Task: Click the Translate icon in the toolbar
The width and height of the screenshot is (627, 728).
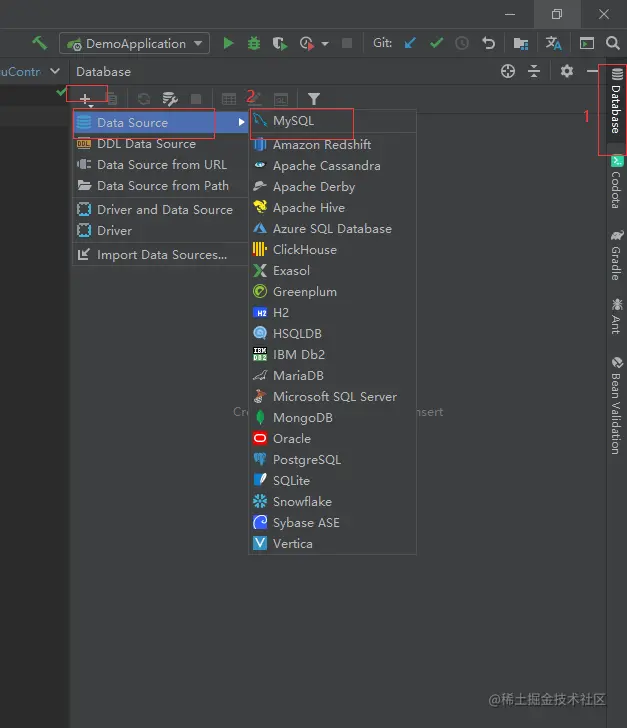Action: pyautogui.click(x=553, y=43)
